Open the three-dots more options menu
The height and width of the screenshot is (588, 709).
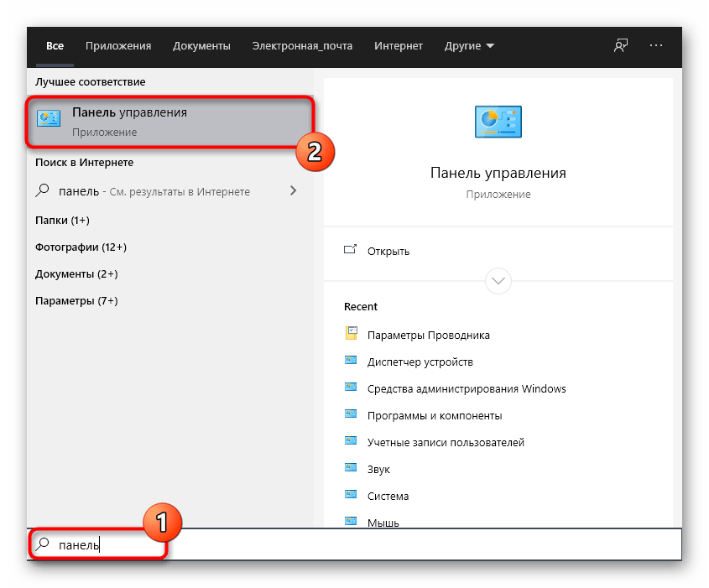(x=656, y=46)
